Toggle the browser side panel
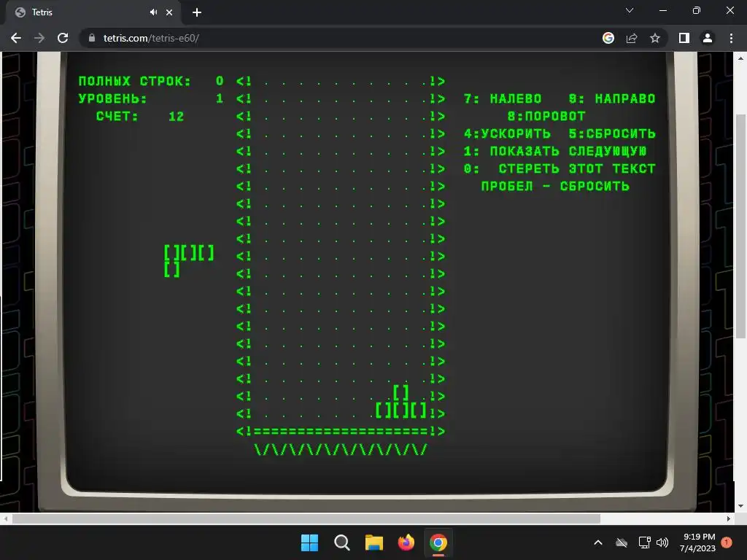747x560 pixels. [684, 38]
